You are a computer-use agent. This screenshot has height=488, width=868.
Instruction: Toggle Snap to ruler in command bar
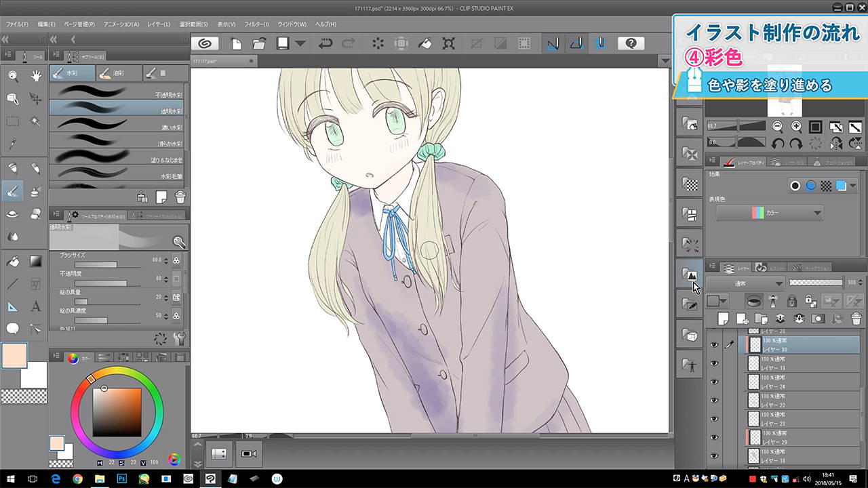pyautogui.click(x=553, y=43)
